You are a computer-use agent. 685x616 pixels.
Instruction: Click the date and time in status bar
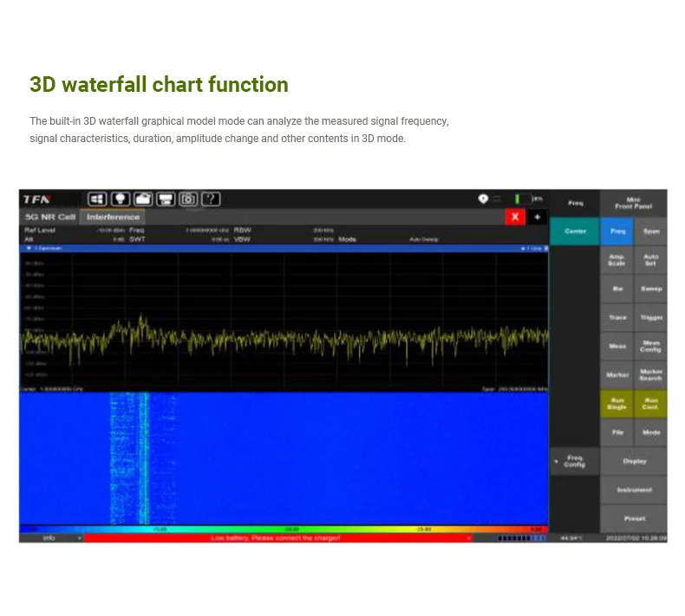tap(636, 538)
